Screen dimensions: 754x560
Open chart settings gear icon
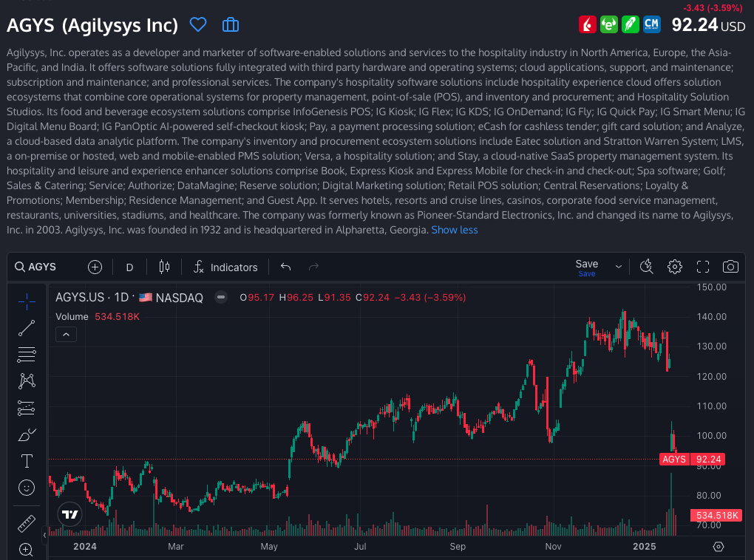(x=674, y=267)
